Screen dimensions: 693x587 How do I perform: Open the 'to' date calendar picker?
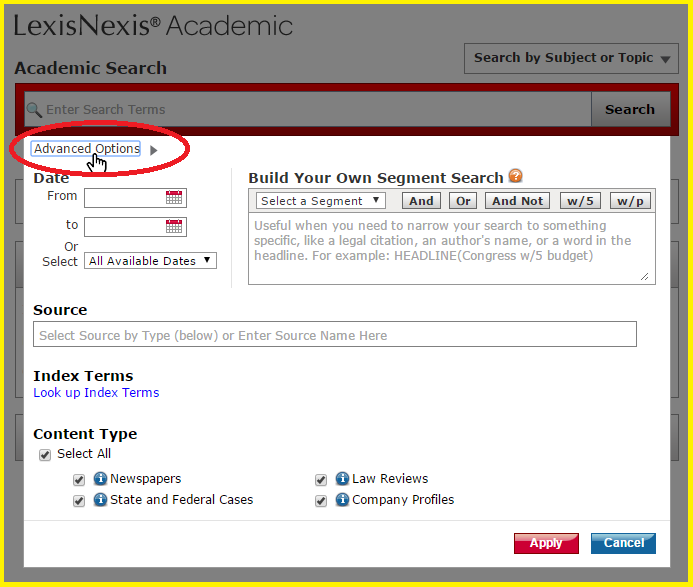pos(174,226)
